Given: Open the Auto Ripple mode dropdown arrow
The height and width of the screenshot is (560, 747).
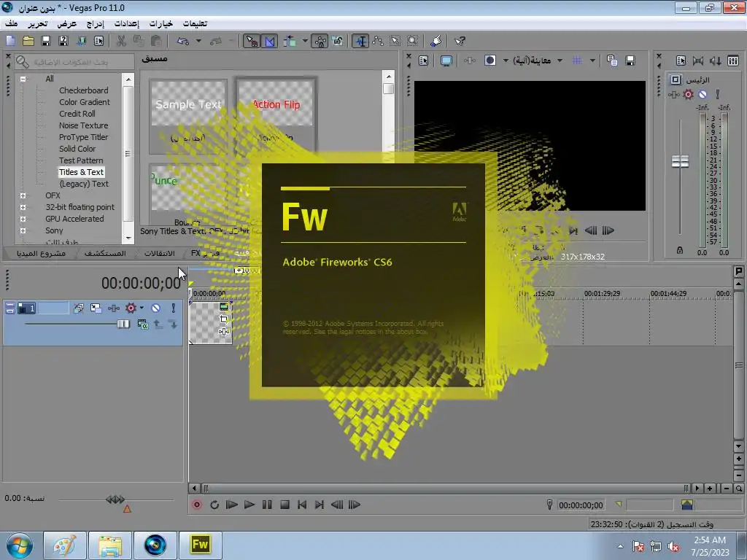Looking at the screenshot, I should (x=305, y=42).
